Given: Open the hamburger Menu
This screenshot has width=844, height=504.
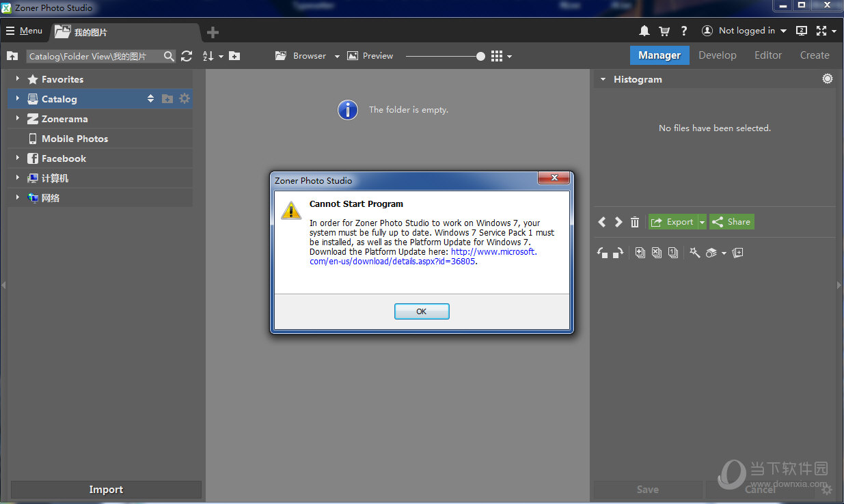Looking at the screenshot, I should [x=25, y=31].
